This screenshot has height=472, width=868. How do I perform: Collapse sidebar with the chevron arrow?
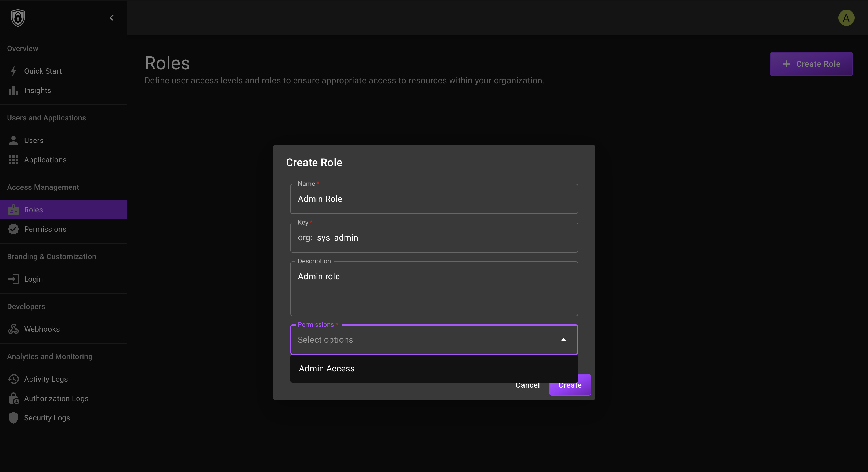pyautogui.click(x=111, y=17)
